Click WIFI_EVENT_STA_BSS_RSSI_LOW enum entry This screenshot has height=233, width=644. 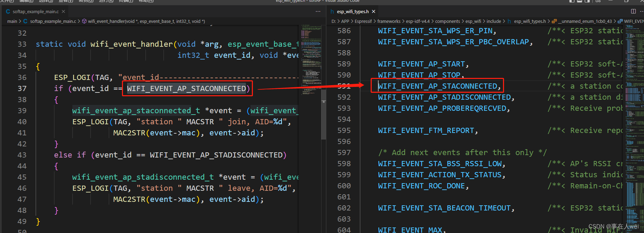pos(440,164)
